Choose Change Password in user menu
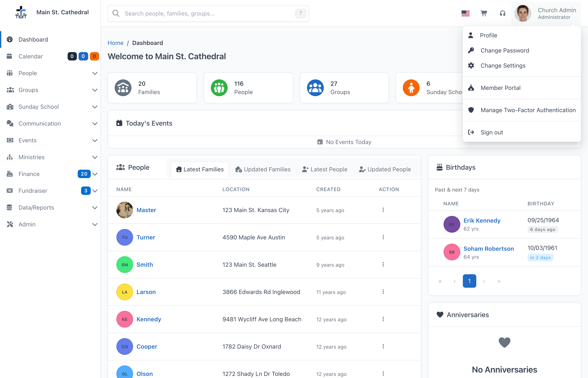Image resolution: width=588 pixels, height=378 pixels. (521, 50)
